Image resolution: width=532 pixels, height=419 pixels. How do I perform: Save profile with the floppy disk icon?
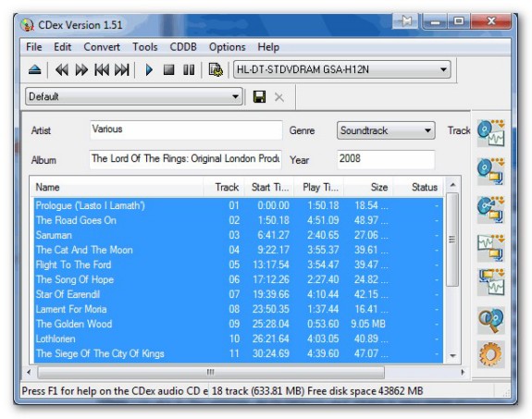click(x=260, y=97)
